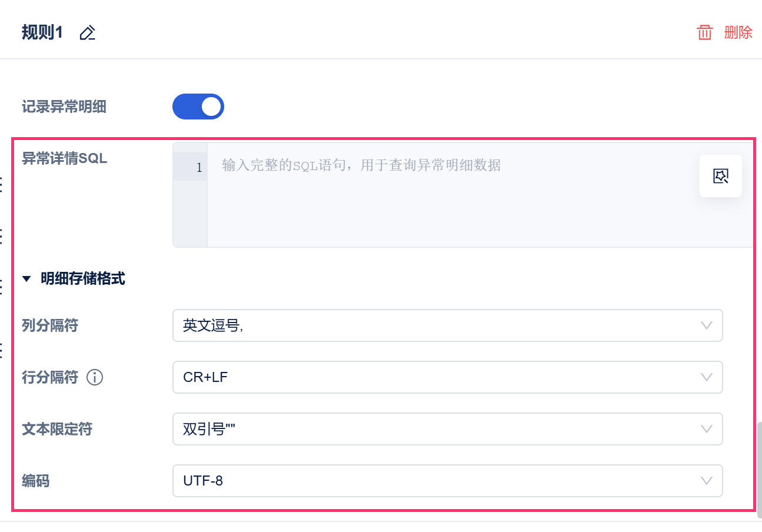Click the 规则1 title text

pyautogui.click(x=42, y=32)
